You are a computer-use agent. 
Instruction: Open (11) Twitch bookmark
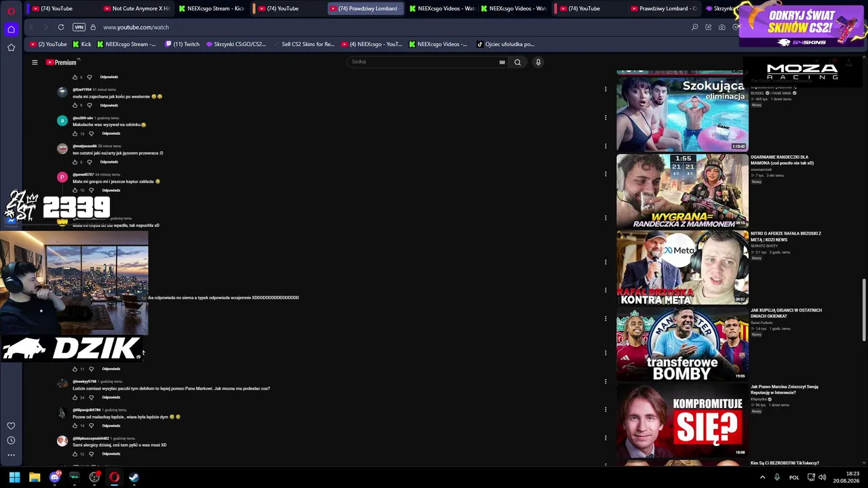(x=182, y=44)
